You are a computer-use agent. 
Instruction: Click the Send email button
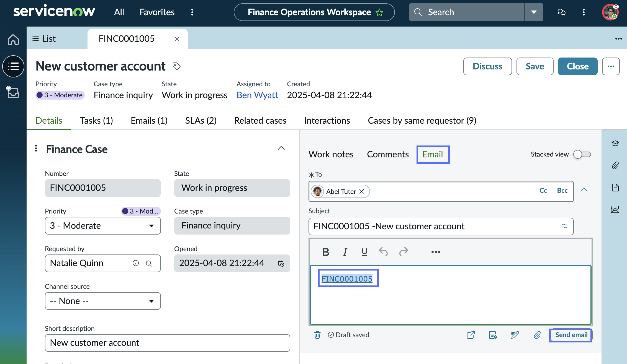571,335
